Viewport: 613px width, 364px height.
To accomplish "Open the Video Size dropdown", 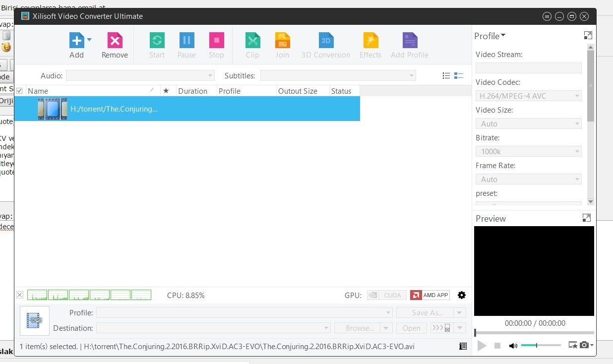I will pos(529,123).
